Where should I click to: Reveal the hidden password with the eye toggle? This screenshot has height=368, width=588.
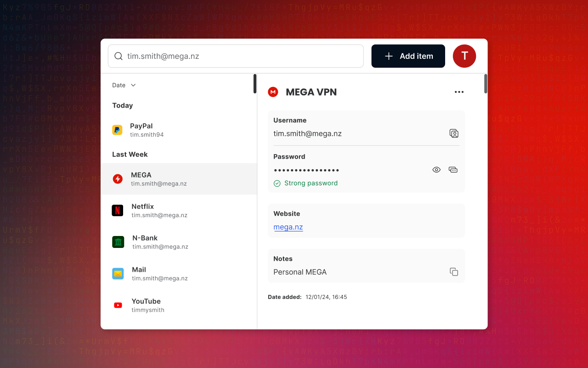436,169
